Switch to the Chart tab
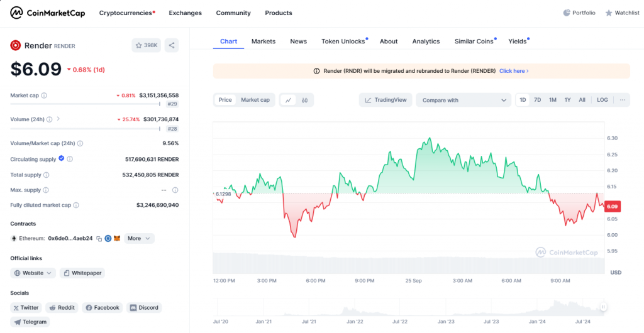Screen dimensions: 644x333 pos(228,41)
